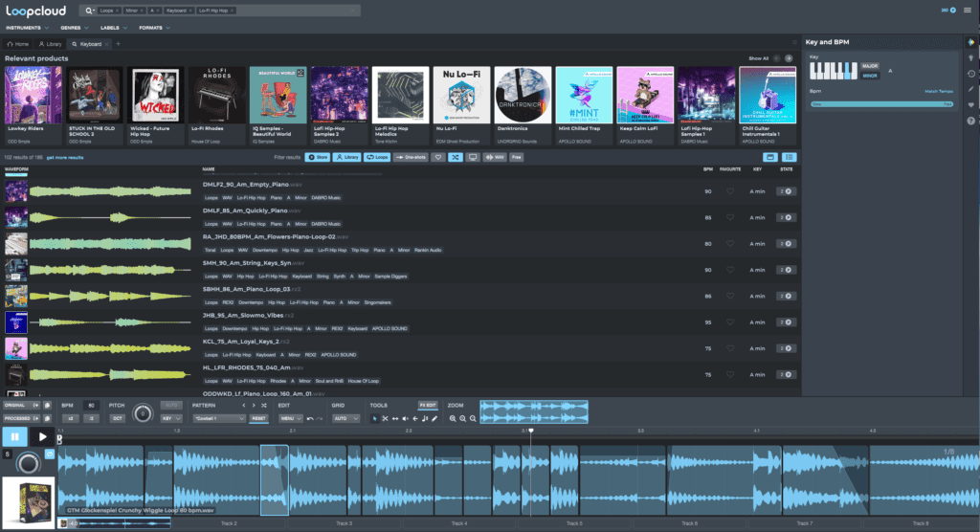Expand the Instruments dropdown

tap(27, 28)
